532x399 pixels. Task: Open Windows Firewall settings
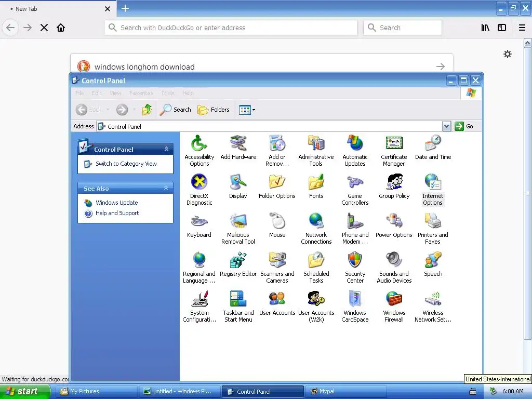point(394,307)
